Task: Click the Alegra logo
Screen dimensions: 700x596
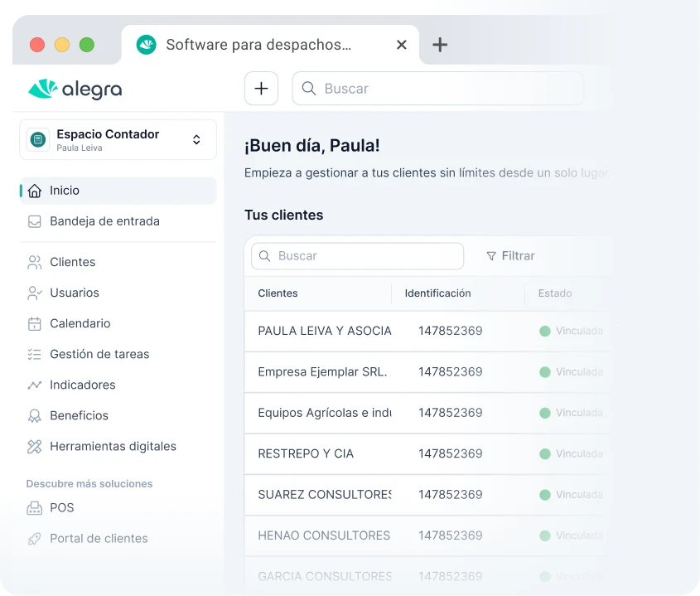Action: [x=75, y=89]
